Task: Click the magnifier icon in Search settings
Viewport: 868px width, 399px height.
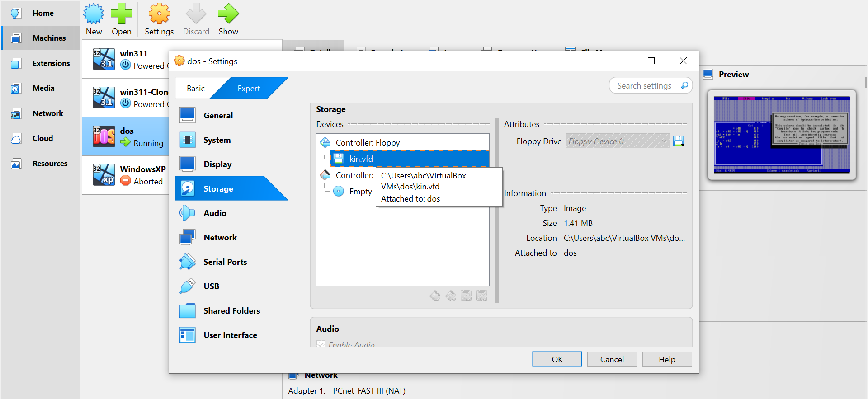Action: (x=684, y=85)
